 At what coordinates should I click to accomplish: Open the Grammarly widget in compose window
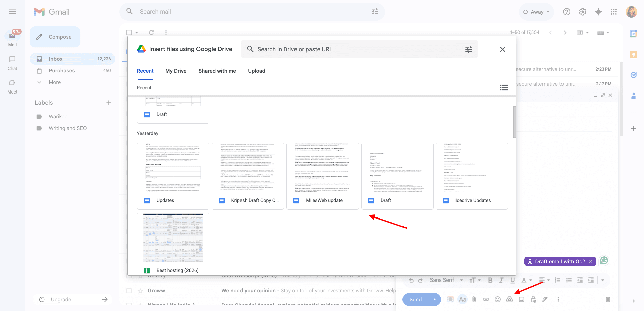[604, 261]
